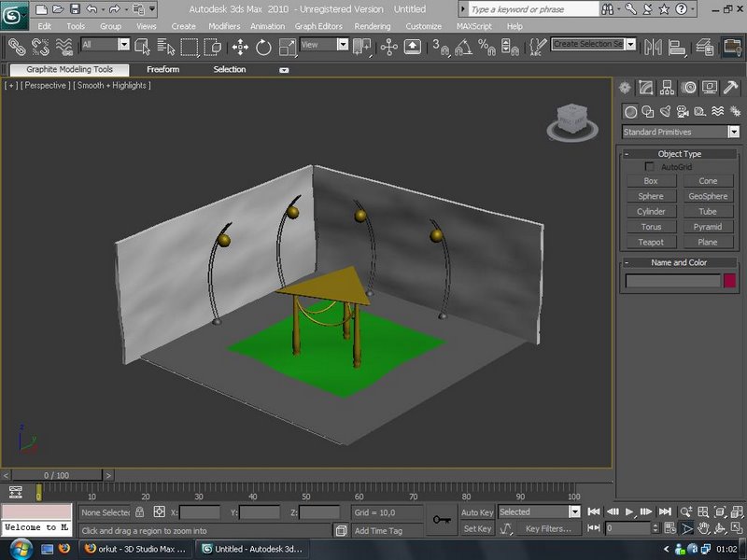Screen dimensions: 747x560
Task: Open the Standard Primitives dropdown
Action: click(x=733, y=133)
